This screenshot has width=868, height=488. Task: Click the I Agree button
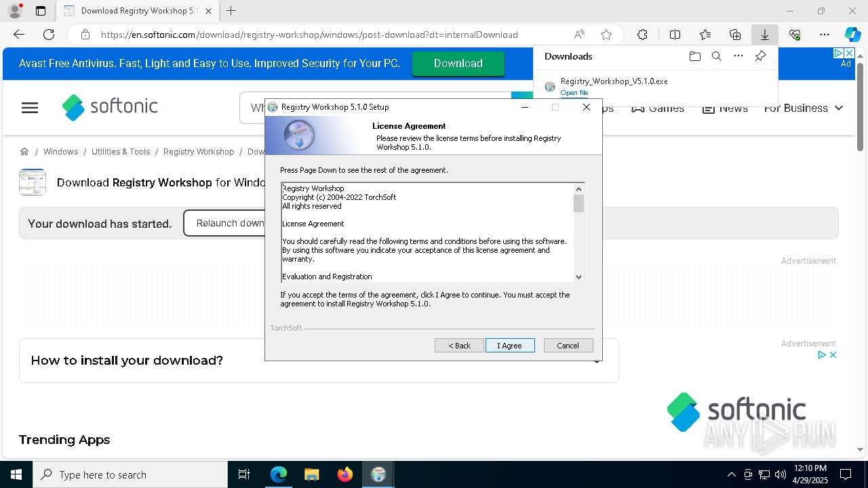point(510,346)
